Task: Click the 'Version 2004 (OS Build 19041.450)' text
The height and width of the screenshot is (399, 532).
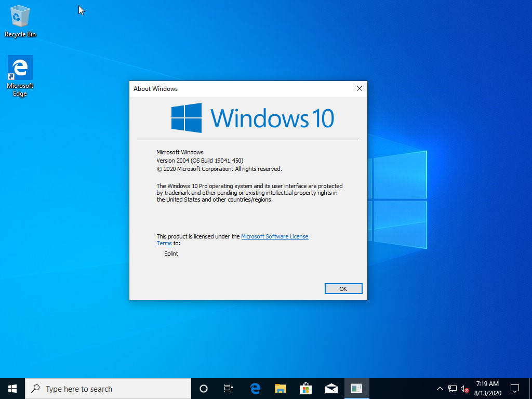Action: [x=200, y=161]
